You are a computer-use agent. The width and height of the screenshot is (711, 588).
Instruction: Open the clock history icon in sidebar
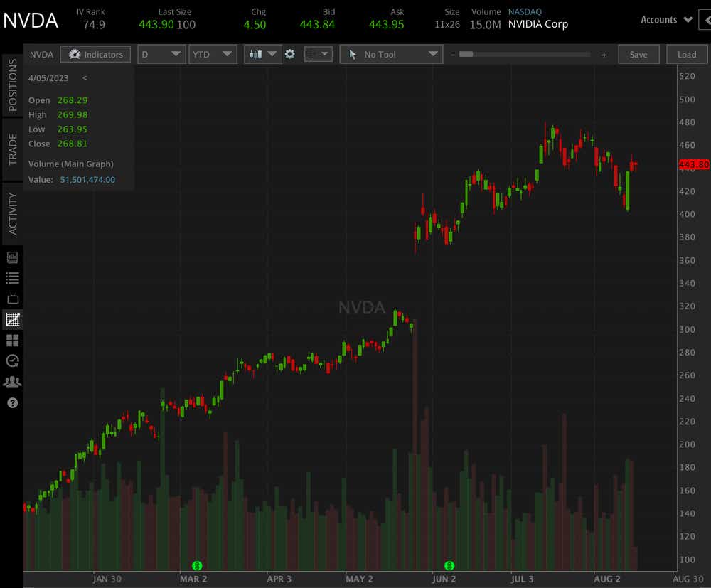[x=12, y=361]
